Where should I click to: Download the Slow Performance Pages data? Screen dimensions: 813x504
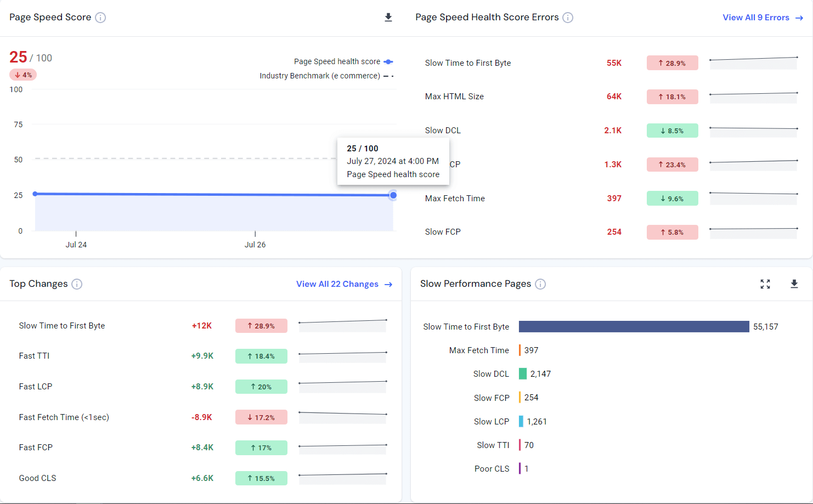[794, 284]
